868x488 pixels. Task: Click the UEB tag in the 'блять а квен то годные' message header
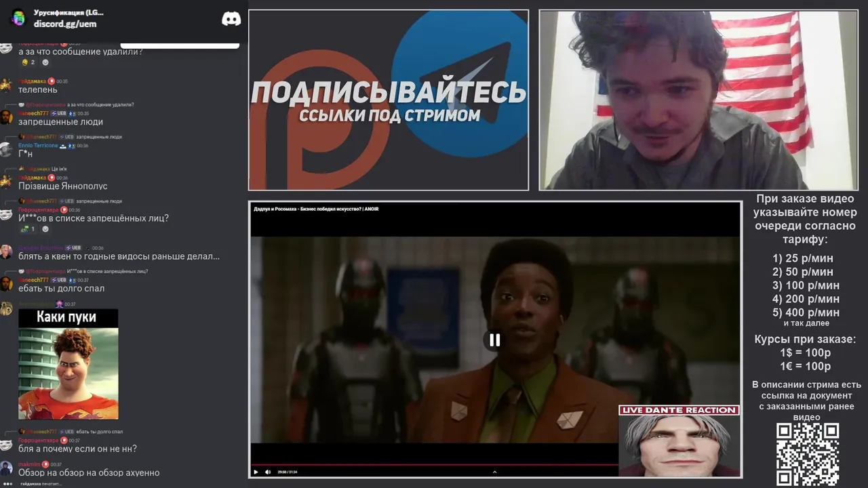click(73, 248)
